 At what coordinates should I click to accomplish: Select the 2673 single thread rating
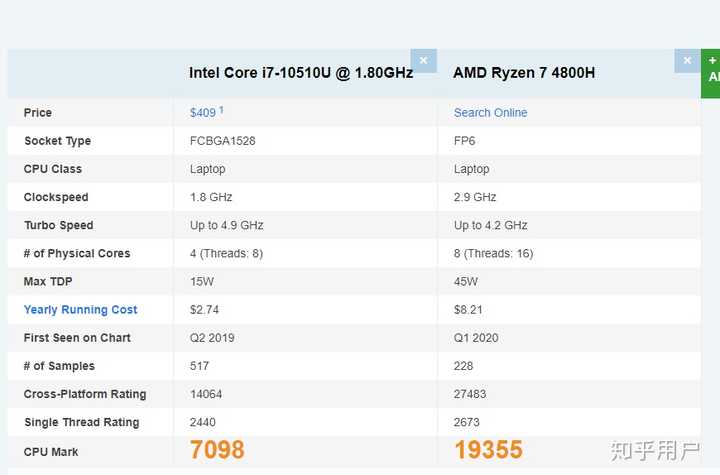(x=467, y=422)
